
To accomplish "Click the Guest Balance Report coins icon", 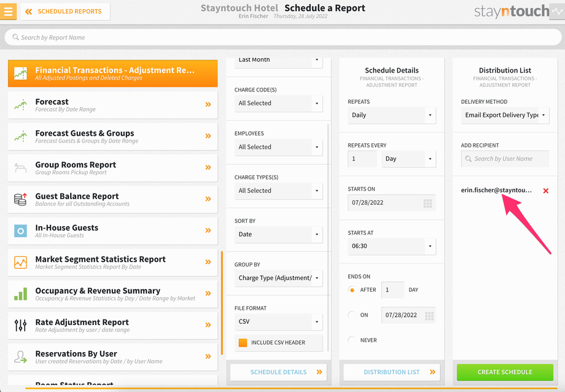I will [20, 199].
